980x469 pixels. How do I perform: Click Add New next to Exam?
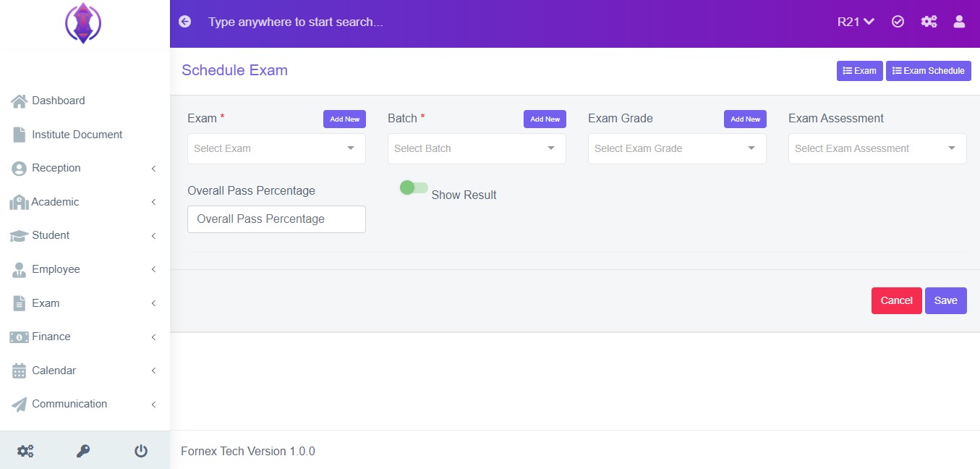[344, 119]
